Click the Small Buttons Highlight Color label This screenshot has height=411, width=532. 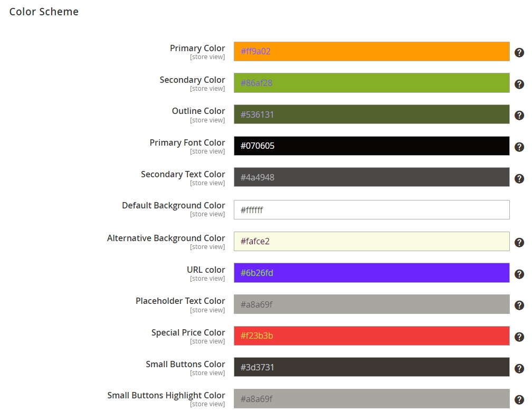tap(166, 395)
